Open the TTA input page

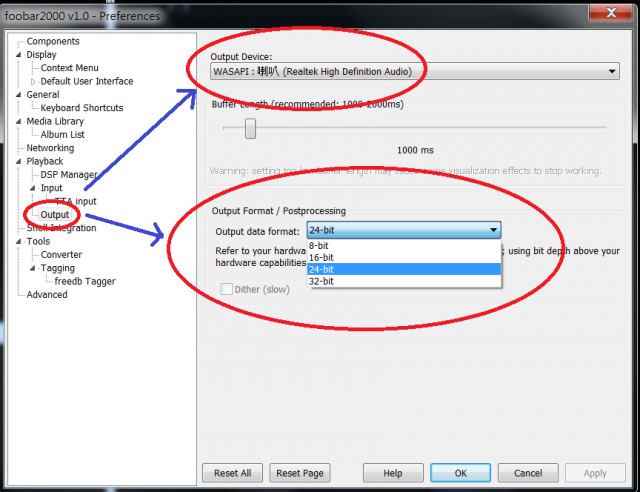coord(76,201)
